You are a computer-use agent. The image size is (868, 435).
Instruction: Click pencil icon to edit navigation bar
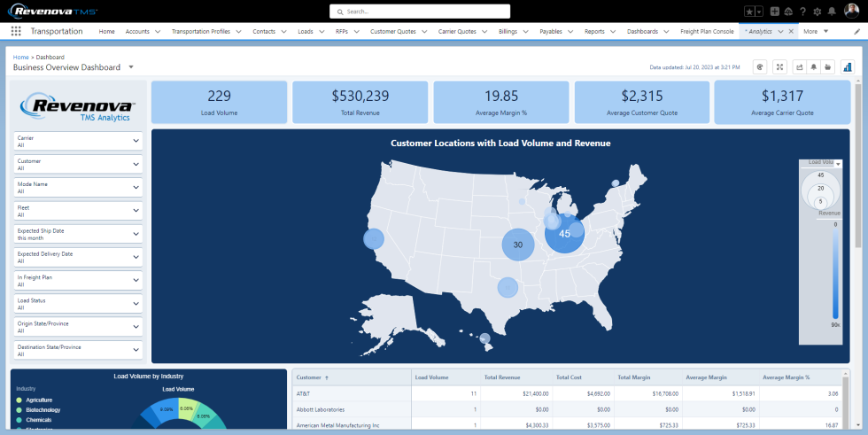pyautogui.click(x=856, y=31)
